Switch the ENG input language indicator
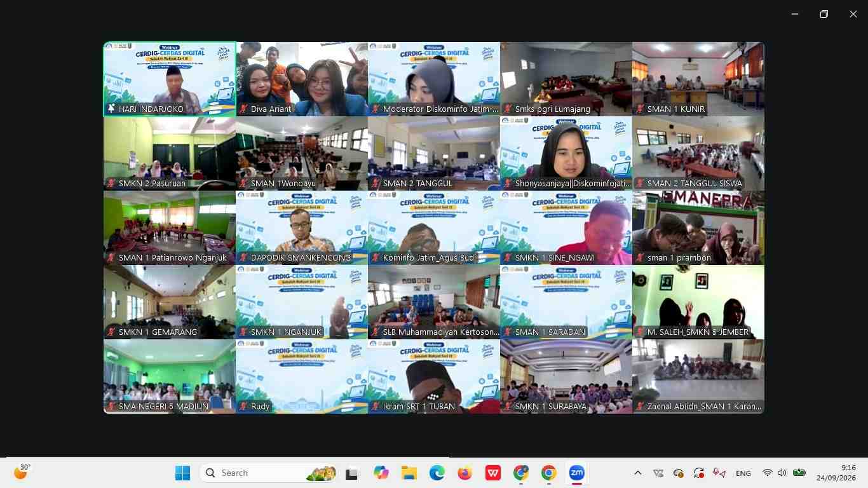 pyautogui.click(x=743, y=473)
